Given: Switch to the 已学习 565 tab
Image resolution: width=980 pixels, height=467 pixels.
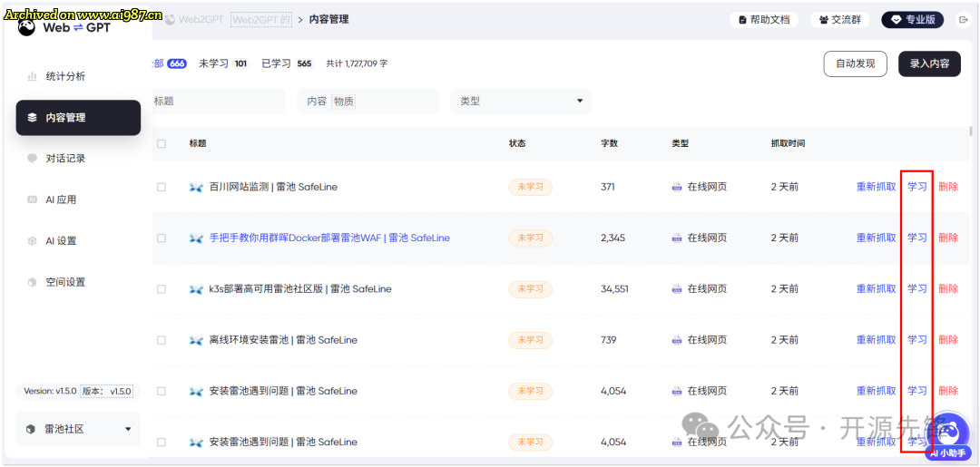Looking at the screenshot, I should (287, 63).
